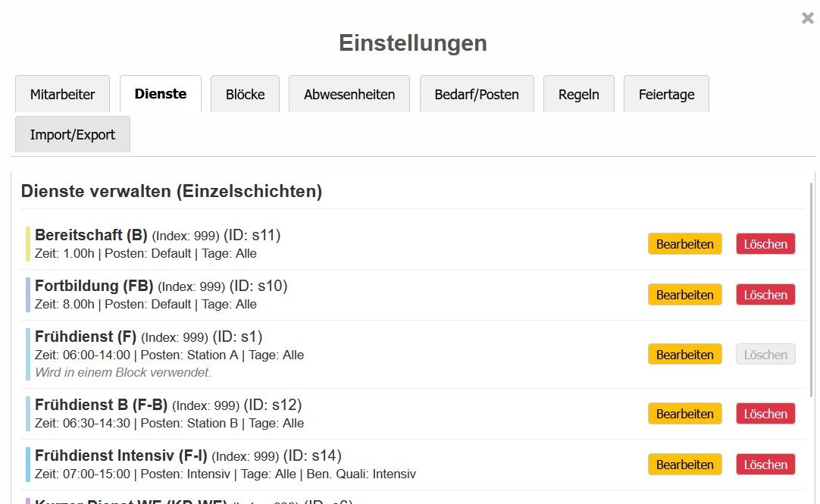
Task: Edit the Bereitschaft (B) shift
Action: tap(684, 244)
